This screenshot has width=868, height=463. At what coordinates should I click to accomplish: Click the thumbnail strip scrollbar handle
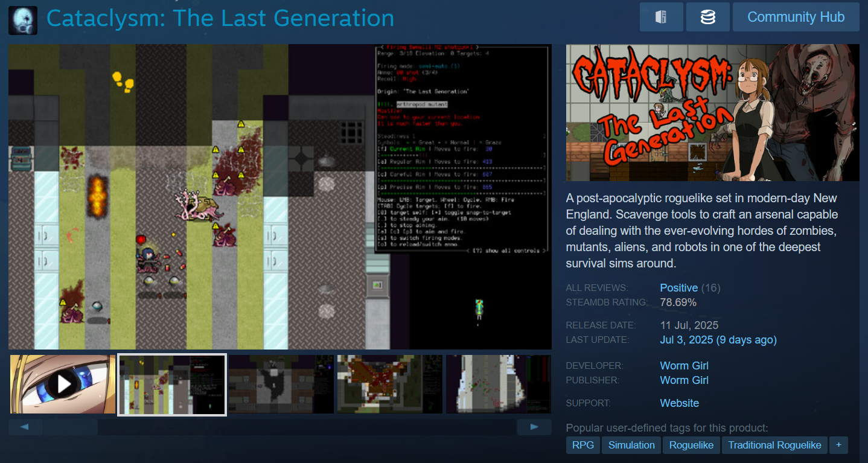(70, 427)
